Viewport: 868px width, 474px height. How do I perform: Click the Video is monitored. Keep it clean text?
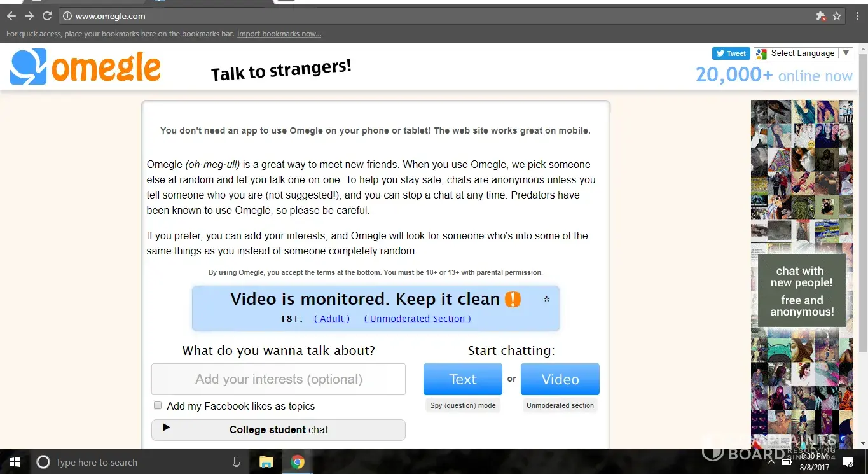click(x=365, y=299)
